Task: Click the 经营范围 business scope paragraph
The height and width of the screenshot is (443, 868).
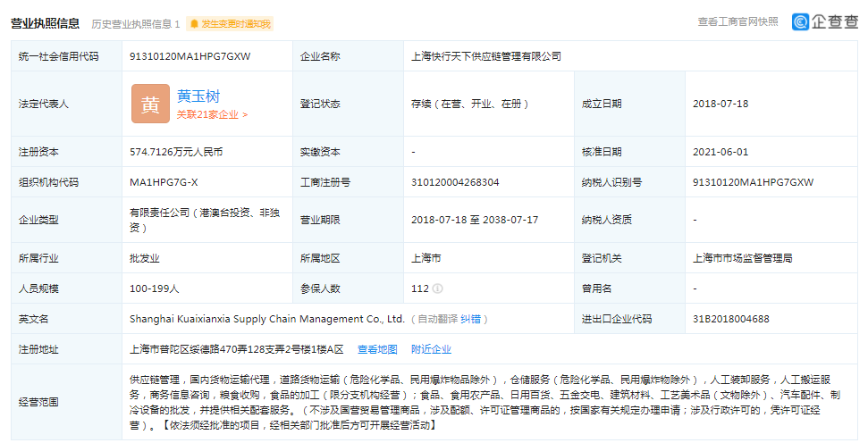Action: pyautogui.click(x=485, y=403)
